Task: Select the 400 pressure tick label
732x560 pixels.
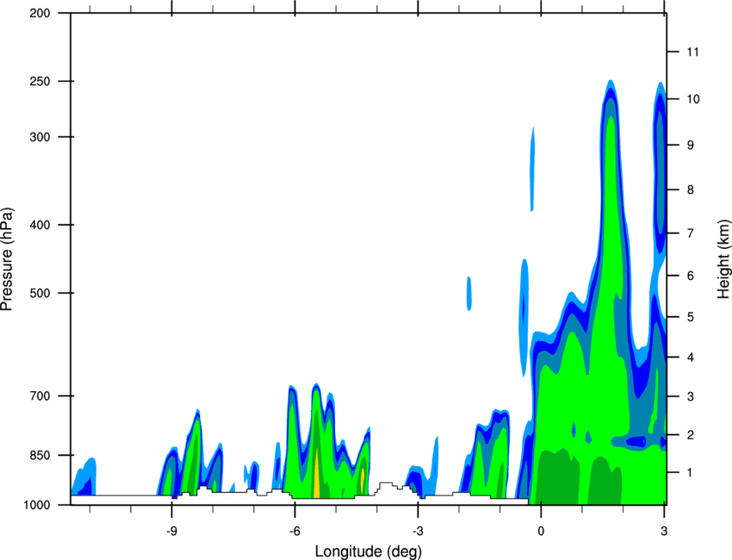Action: 40,225
